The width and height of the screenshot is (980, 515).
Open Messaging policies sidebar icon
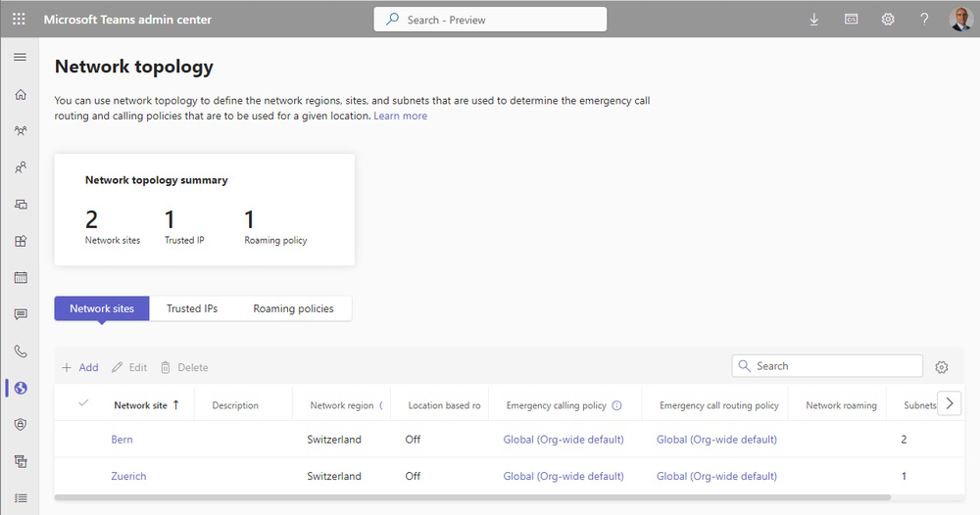(x=21, y=314)
